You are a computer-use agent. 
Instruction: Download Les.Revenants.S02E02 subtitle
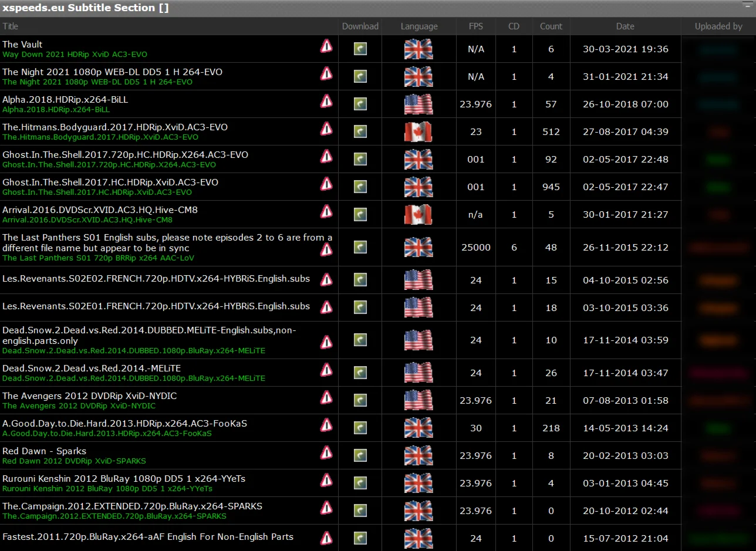tap(360, 280)
